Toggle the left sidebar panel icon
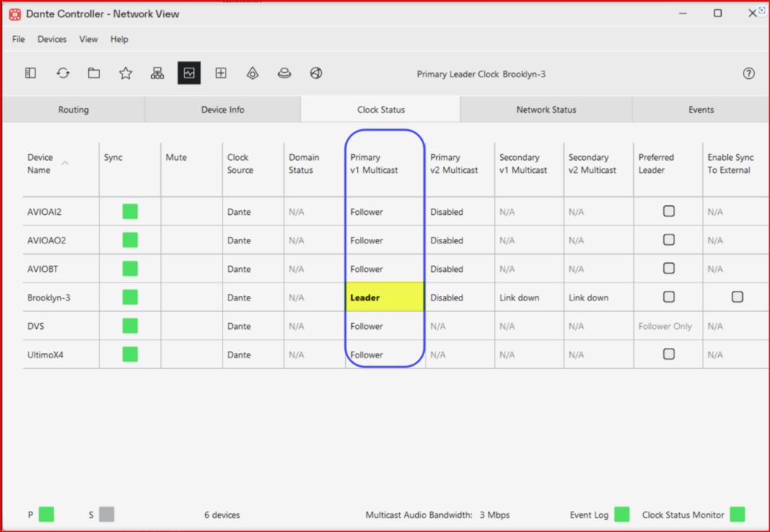Viewport: 770px width, 532px height. click(31, 73)
